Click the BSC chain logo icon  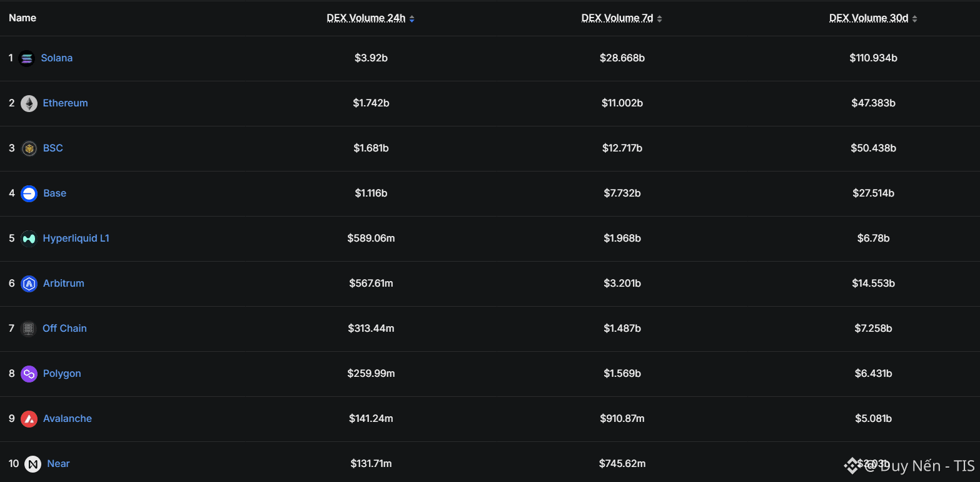pyautogui.click(x=29, y=148)
